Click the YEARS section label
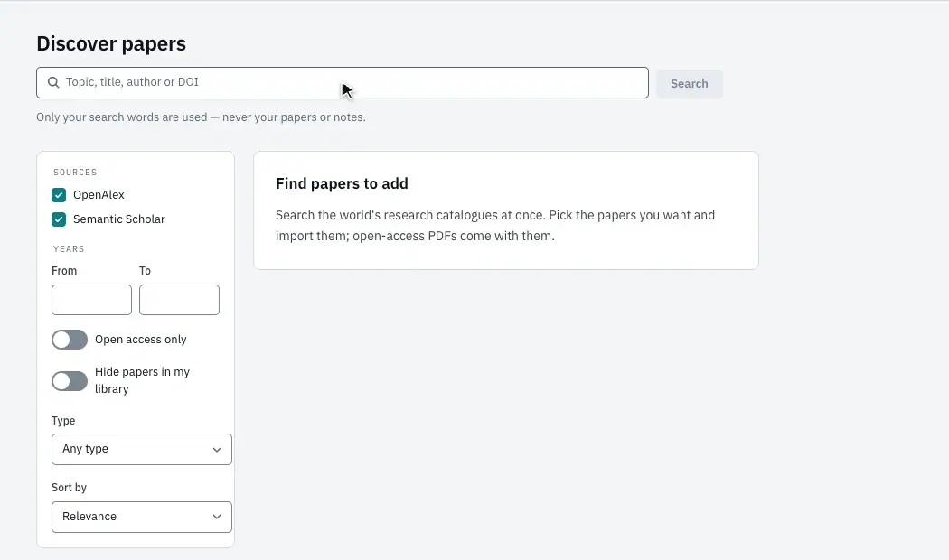The image size is (949, 560). click(69, 249)
